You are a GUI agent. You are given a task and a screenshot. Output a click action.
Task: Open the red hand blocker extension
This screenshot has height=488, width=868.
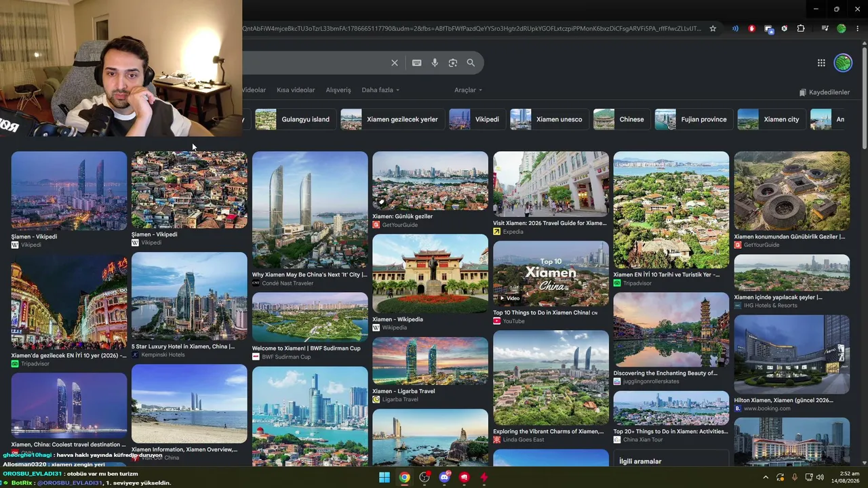tap(751, 28)
